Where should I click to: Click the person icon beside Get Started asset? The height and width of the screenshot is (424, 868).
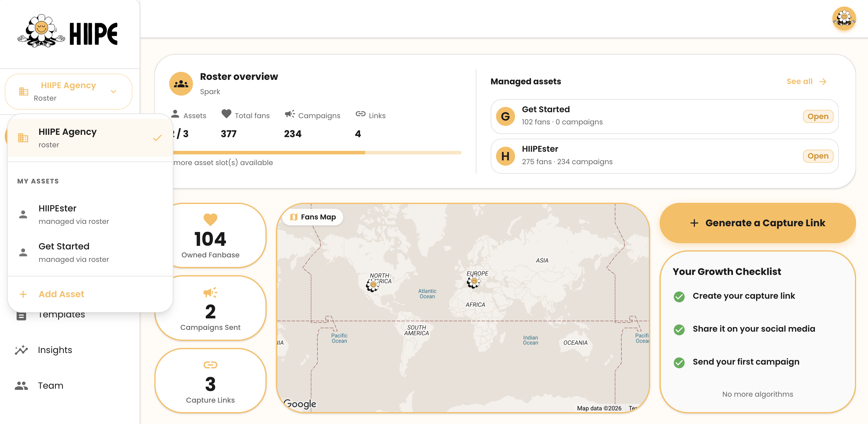click(x=23, y=252)
